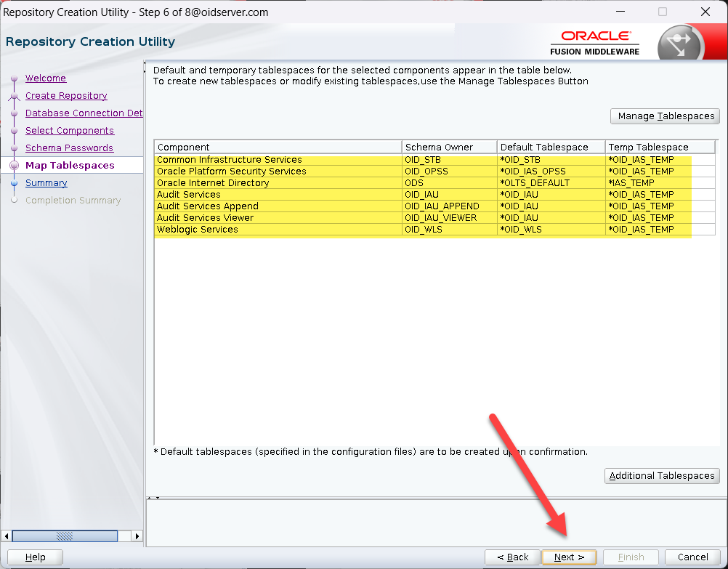Open the Help dialog
This screenshot has width=728, height=569.
click(35, 557)
